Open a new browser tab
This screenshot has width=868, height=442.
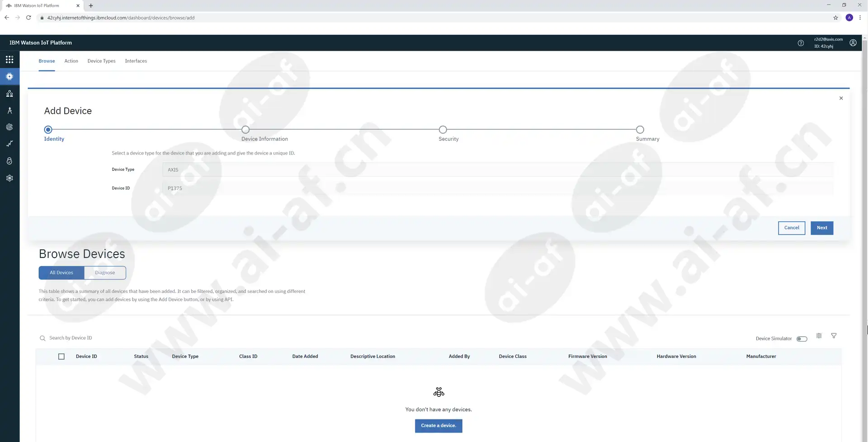[x=91, y=6]
